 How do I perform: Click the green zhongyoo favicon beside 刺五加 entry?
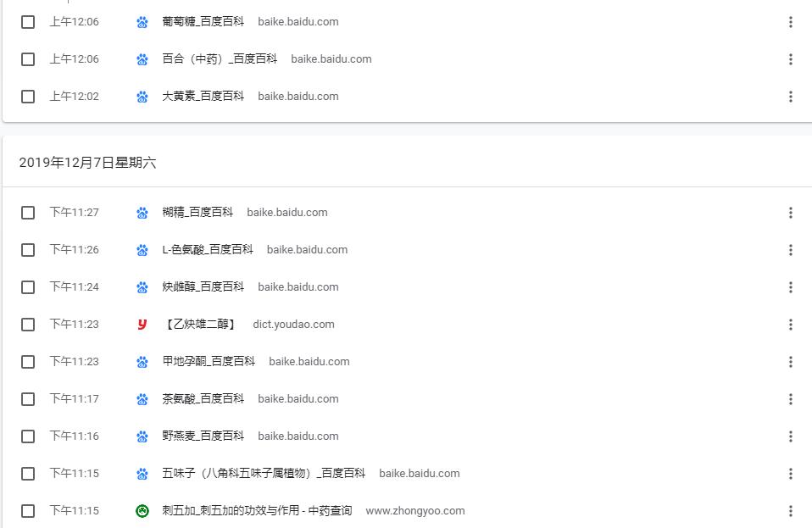click(142, 510)
